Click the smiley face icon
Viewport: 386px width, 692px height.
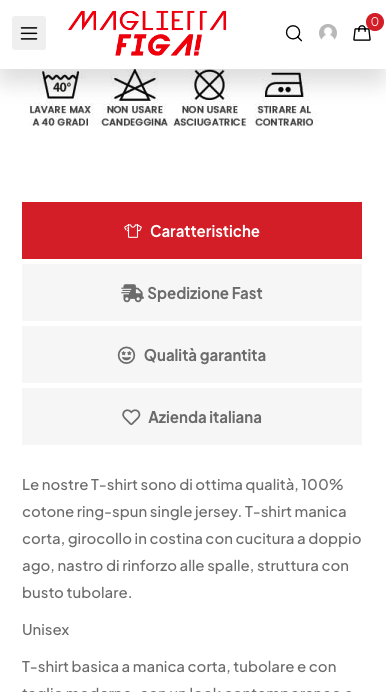pos(127,355)
